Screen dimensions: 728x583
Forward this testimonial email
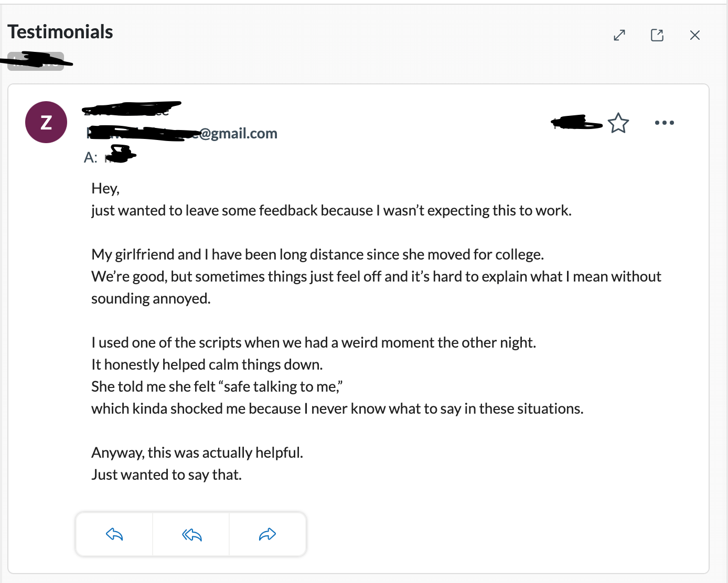(x=267, y=534)
